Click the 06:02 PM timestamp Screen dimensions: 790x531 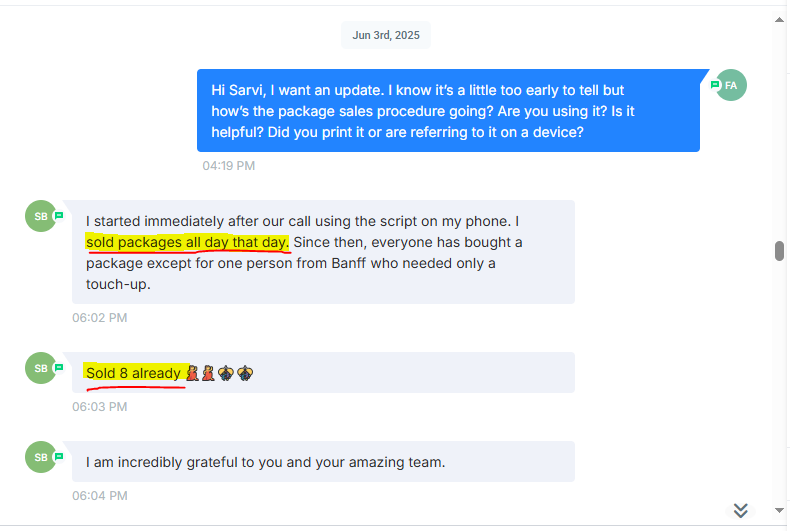(99, 318)
